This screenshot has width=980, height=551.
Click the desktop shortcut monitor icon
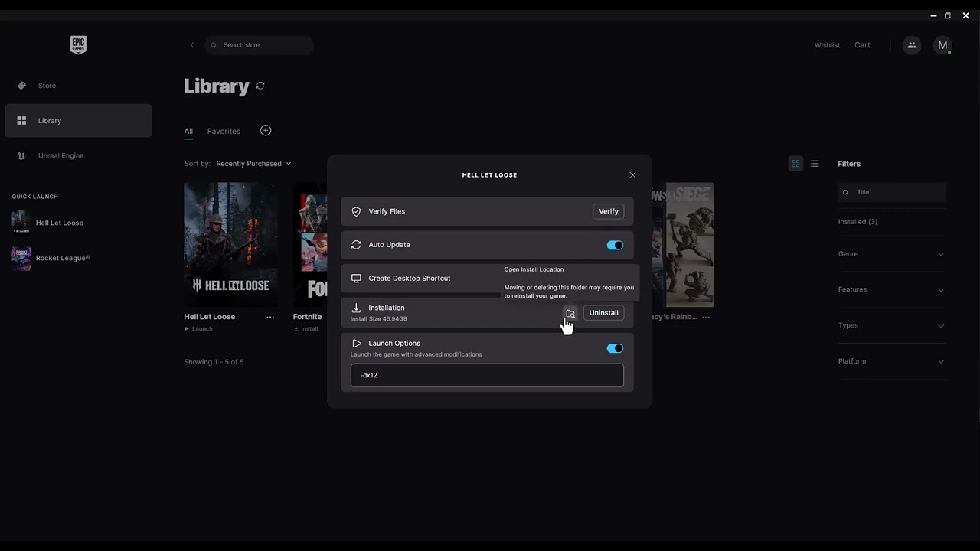356,279
